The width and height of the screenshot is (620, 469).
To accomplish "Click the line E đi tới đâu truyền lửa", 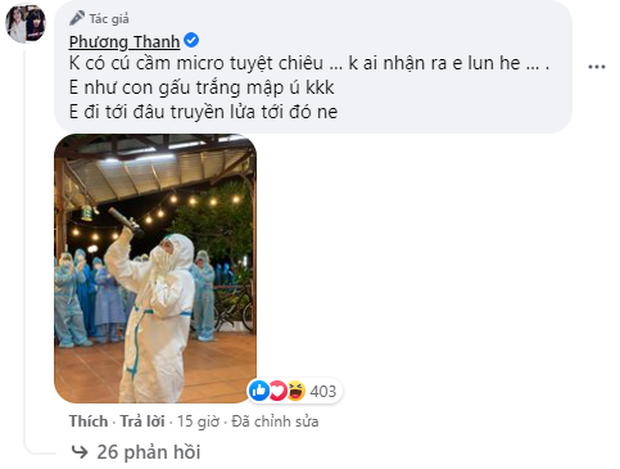I will [203, 112].
